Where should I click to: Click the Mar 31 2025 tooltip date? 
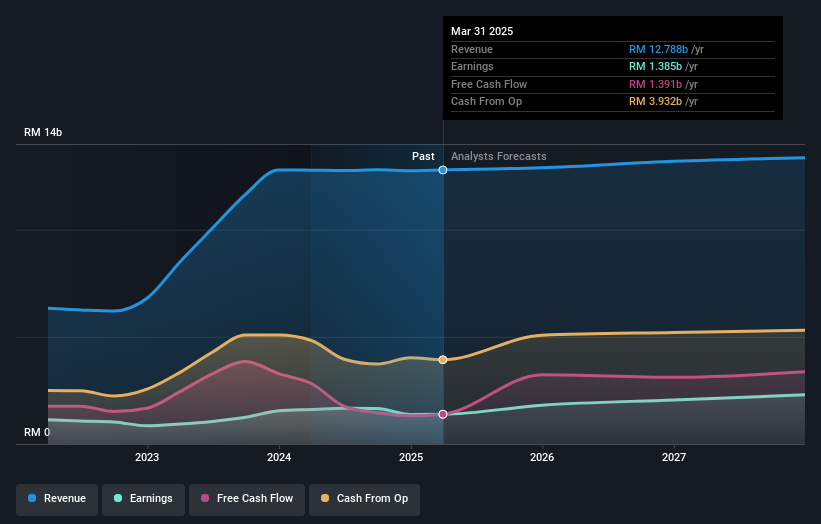482,31
